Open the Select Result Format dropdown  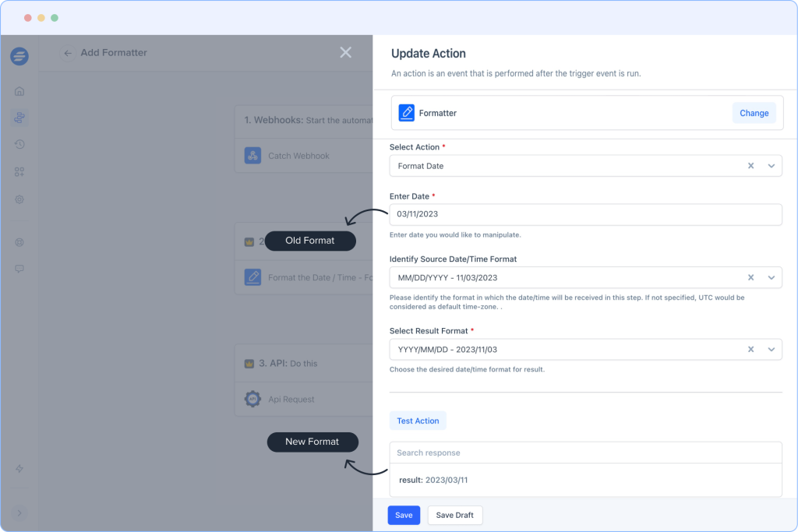click(772, 349)
